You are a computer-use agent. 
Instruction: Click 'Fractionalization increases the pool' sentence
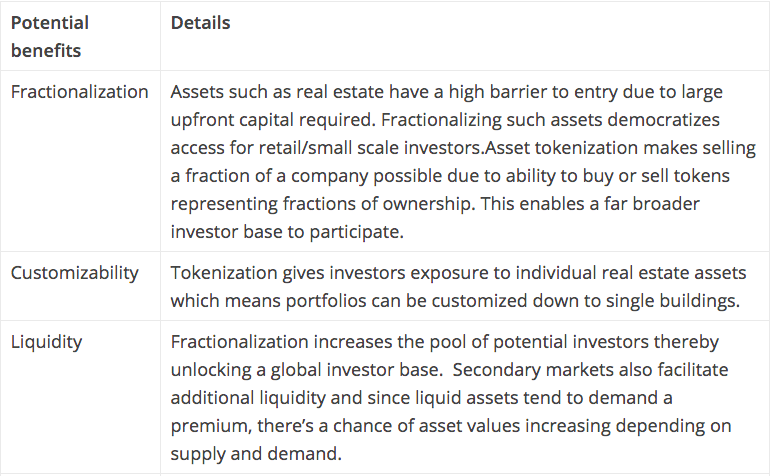point(322,342)
